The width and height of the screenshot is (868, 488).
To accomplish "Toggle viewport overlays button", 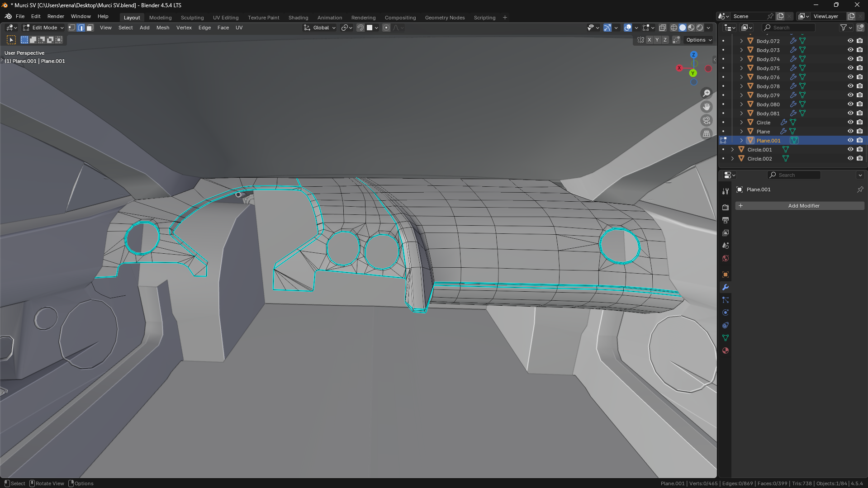I will tap(627, 28).
